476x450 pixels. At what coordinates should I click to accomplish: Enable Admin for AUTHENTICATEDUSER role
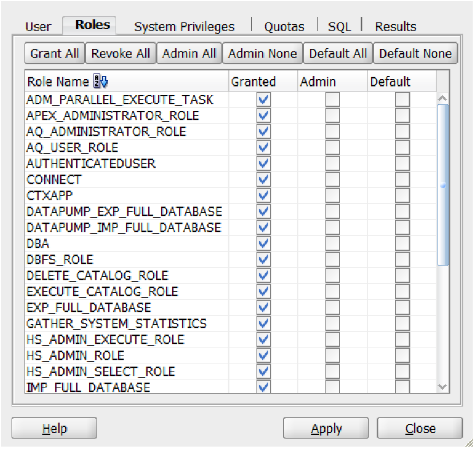point(332,164)
